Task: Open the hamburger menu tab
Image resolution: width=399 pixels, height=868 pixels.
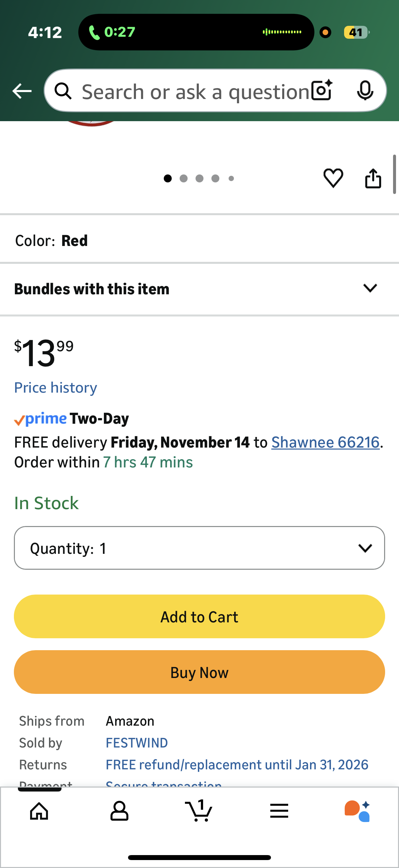Action: (x=279, y=811)
